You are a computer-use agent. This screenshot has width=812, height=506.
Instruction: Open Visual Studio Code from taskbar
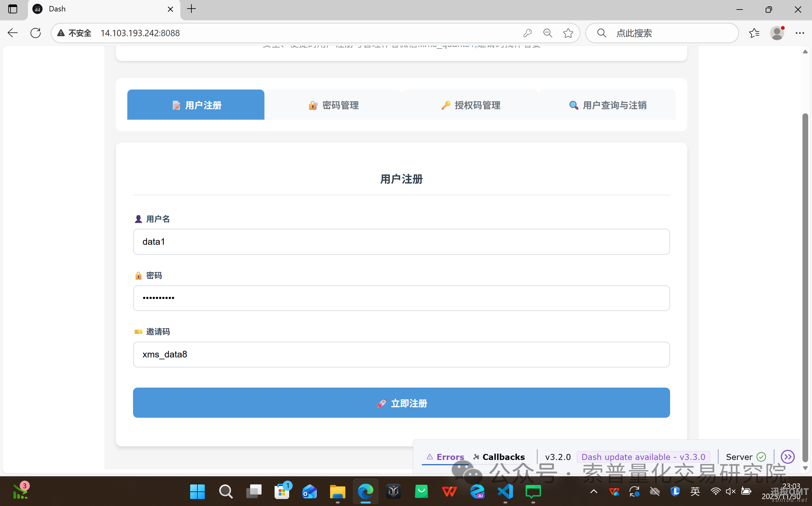coord(505,491)
